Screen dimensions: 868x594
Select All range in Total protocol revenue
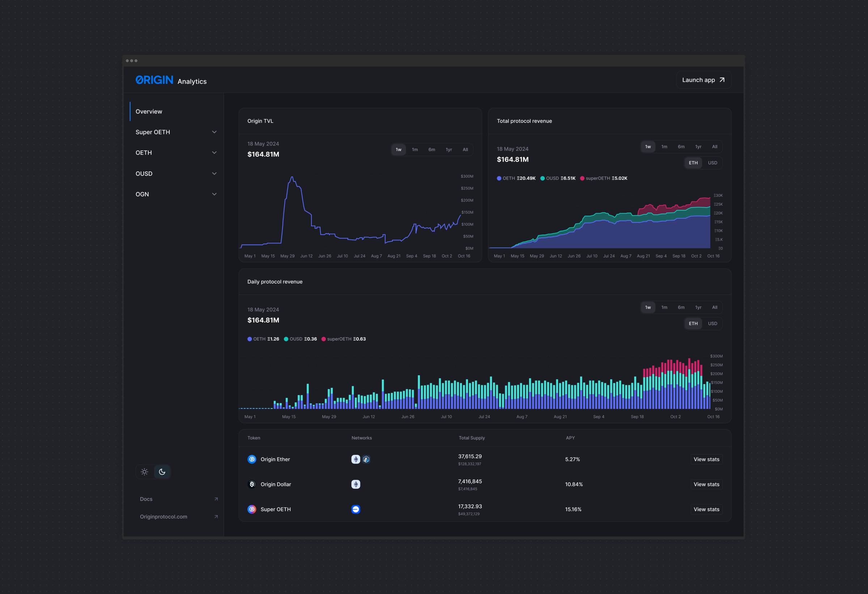pos(715,147)
